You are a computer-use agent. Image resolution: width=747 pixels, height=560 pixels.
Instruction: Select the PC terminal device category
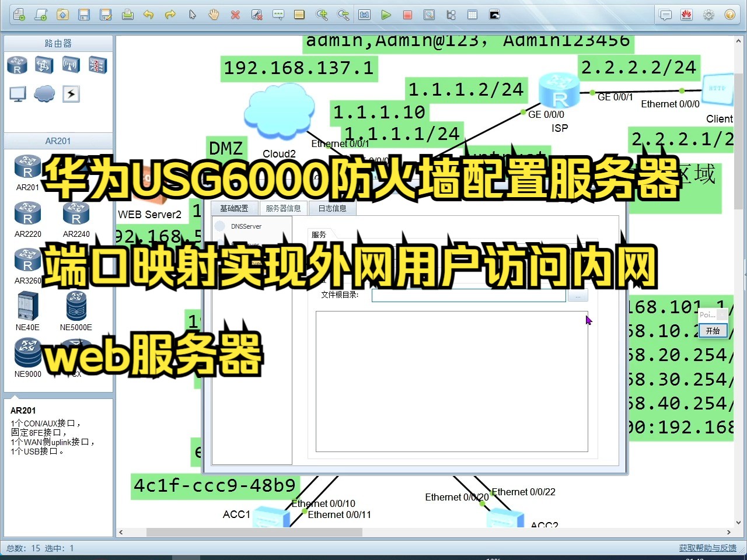[x=18, y=94]
